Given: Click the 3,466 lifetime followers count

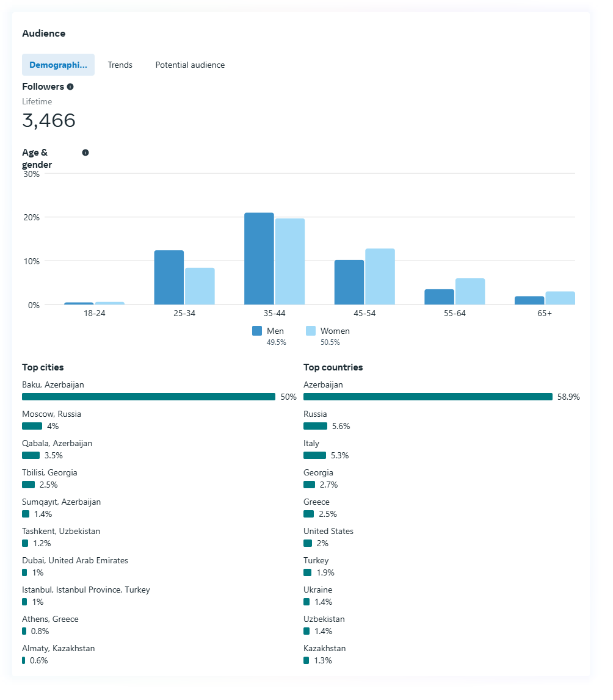Looking at the screenshot, I should pyautogui.click(x=49, y=120).
